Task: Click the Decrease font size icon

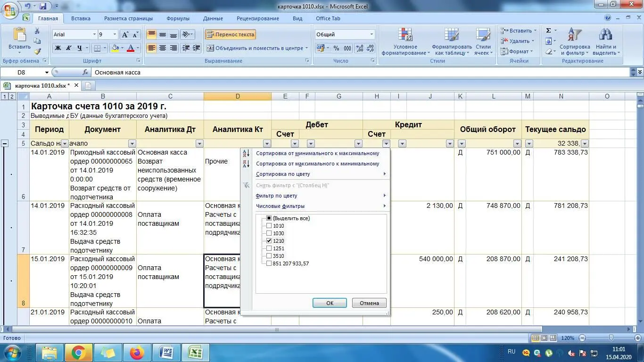Action: [135, 34]
